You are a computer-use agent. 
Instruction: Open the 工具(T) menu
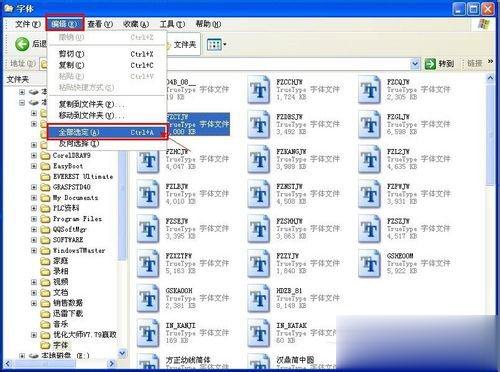coord(172,24)
